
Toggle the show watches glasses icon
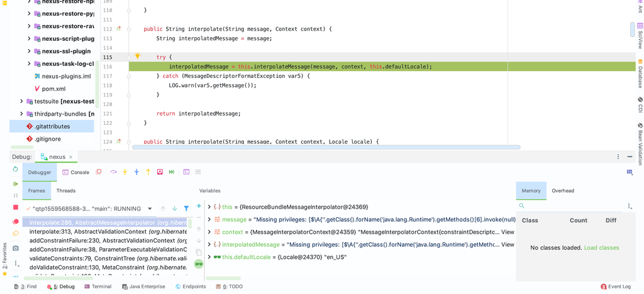tap(199, 264)
